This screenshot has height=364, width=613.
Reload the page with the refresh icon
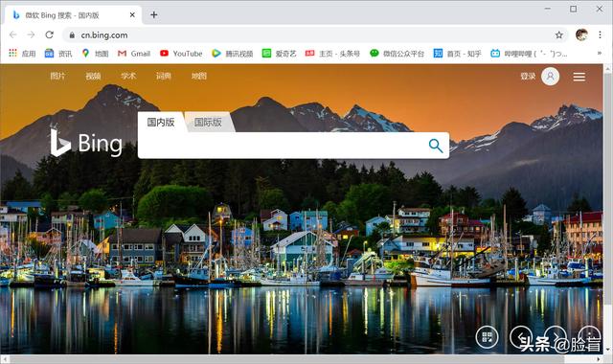point(49,34)
